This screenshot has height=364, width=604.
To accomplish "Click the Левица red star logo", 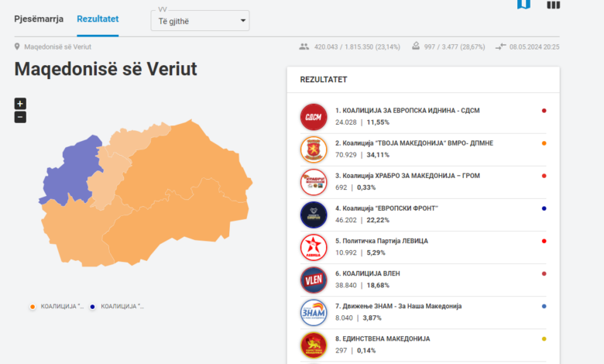I will click(314, 247).
